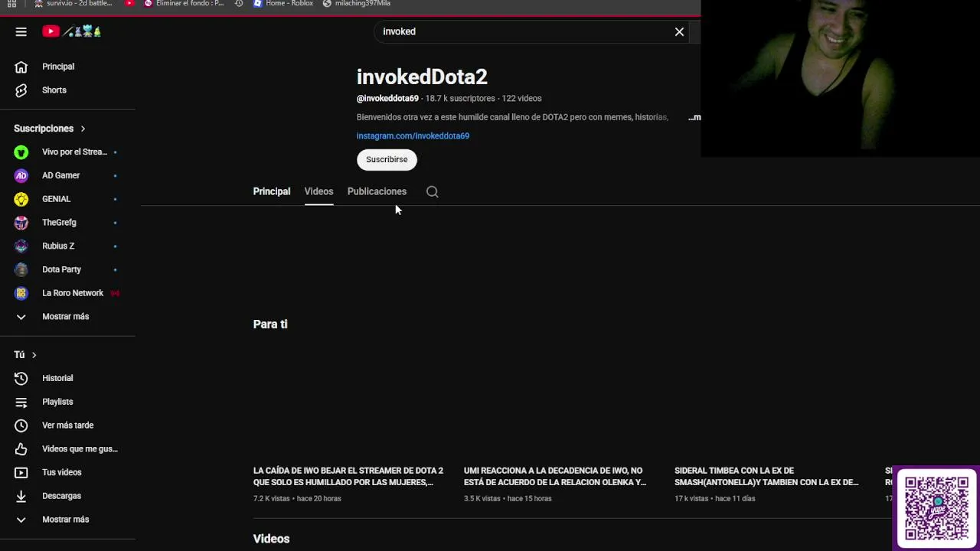Click the 'Para ti' section heading
Screen dimensions: 980x551
270,324
